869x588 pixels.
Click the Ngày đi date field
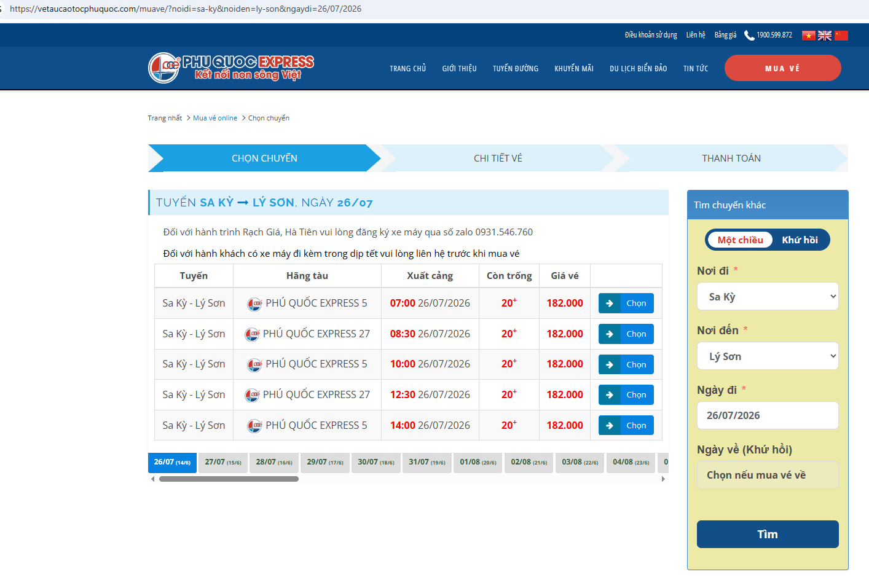(768, 415)
